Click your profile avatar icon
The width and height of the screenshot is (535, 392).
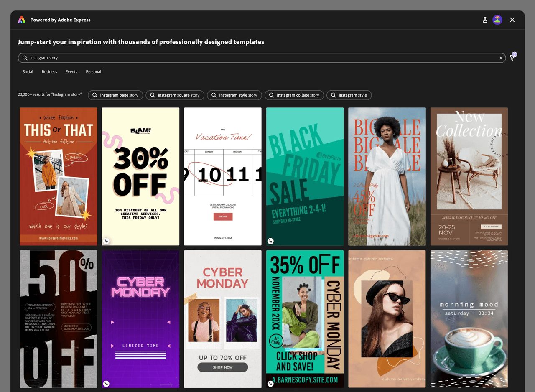pos(497,20)
